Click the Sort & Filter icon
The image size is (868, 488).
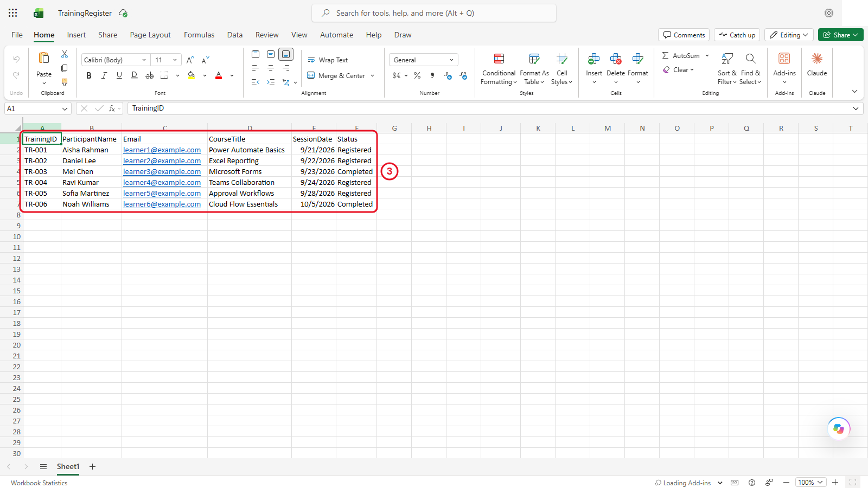[727, 59]
